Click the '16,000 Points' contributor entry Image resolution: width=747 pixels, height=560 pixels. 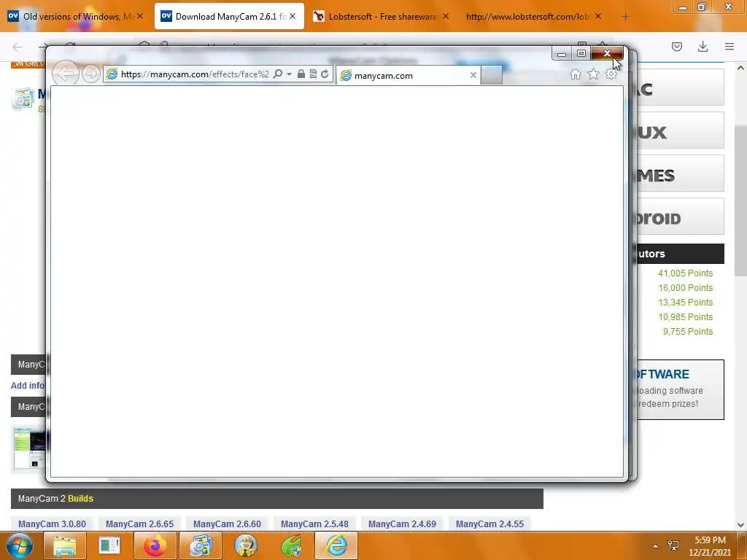tap(685, 287)
